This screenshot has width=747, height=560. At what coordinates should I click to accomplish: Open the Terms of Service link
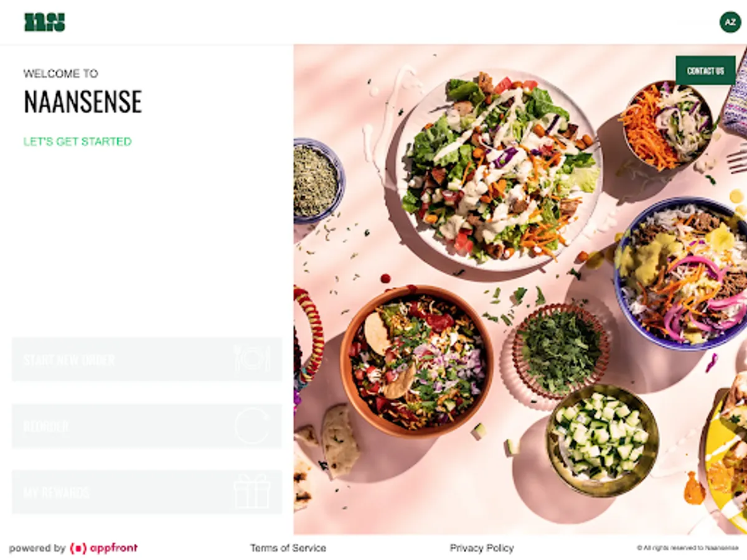pyautogui.click(x=288, y=548)
